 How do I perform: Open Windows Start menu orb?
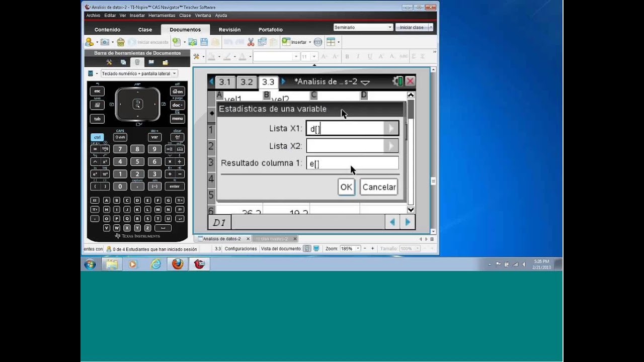90,264
